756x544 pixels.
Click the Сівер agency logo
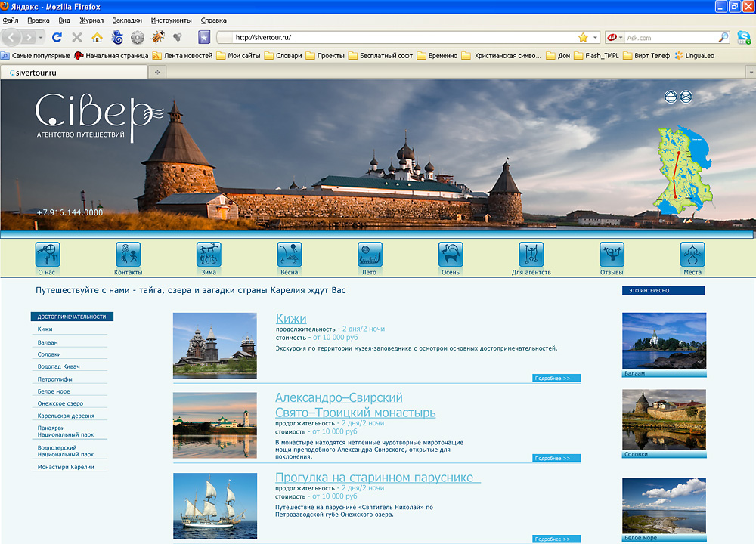[99, 117]
